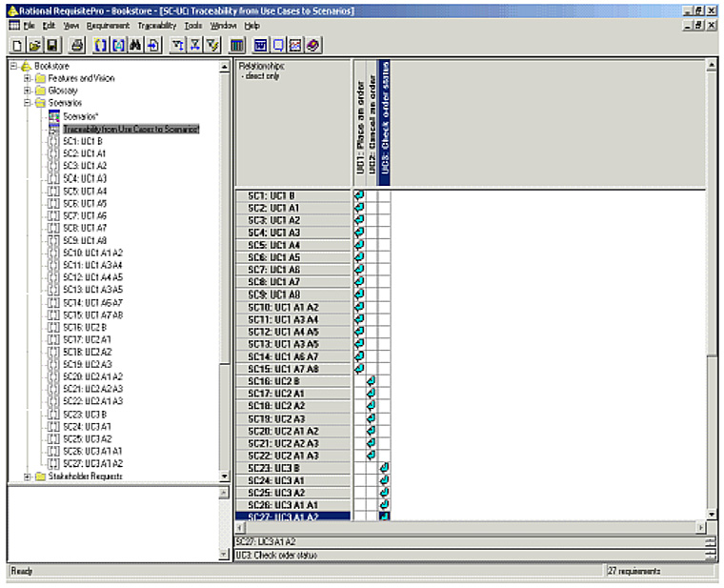The image size is (724, 588).
Task: Click trace arrow icon in SC23: UC3 B row
Action: 384,468
